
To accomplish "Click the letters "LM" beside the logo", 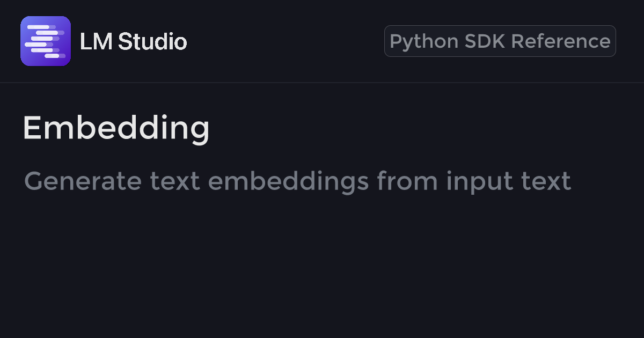I will (96, 41).
